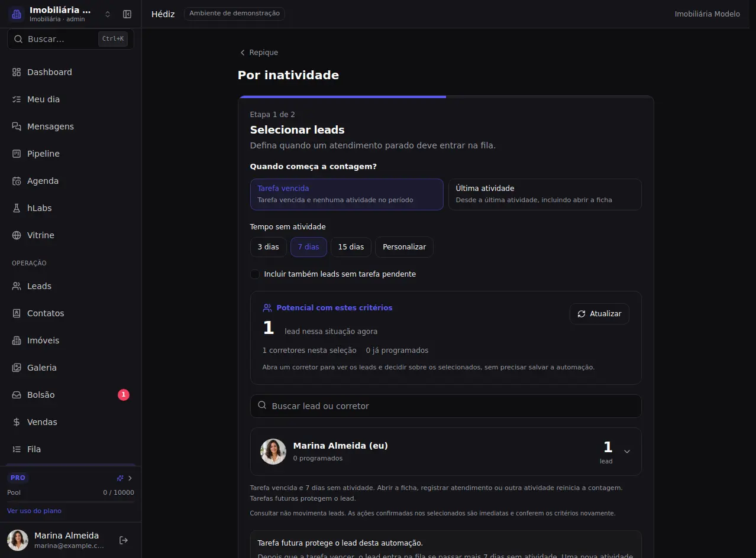
Task: Open the Dashboard menu item
Action: click(70, 72)
